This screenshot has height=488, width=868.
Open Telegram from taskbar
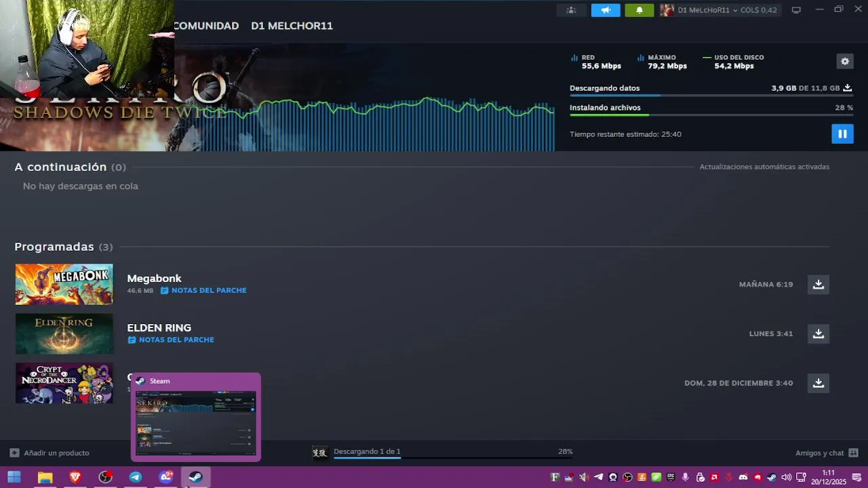pyautogui.click(x=136, y=477)
